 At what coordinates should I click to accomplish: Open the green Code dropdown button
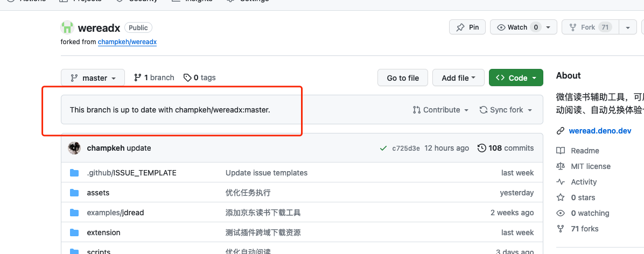[x=516, y=77]
